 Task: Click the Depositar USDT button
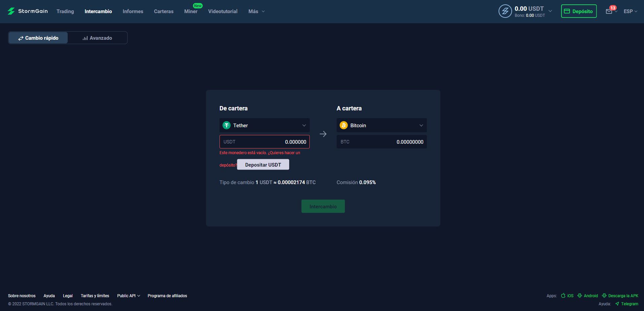click(263, 165)
